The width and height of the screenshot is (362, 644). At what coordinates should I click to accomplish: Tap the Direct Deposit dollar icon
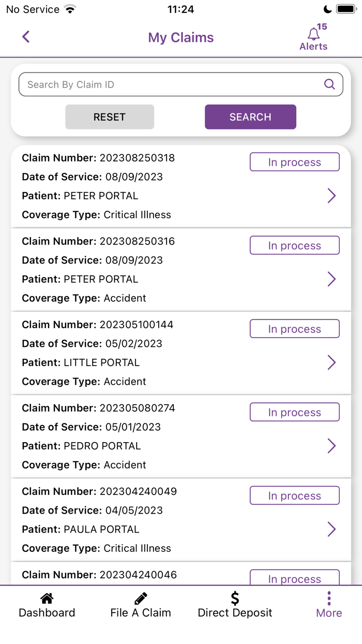click(x=234, y=598)
